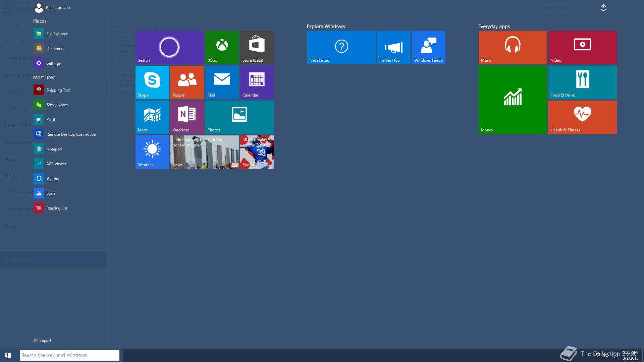Open the Photos tile
Viewport: 644px width, 362px height.
click(x=239, y=117)
